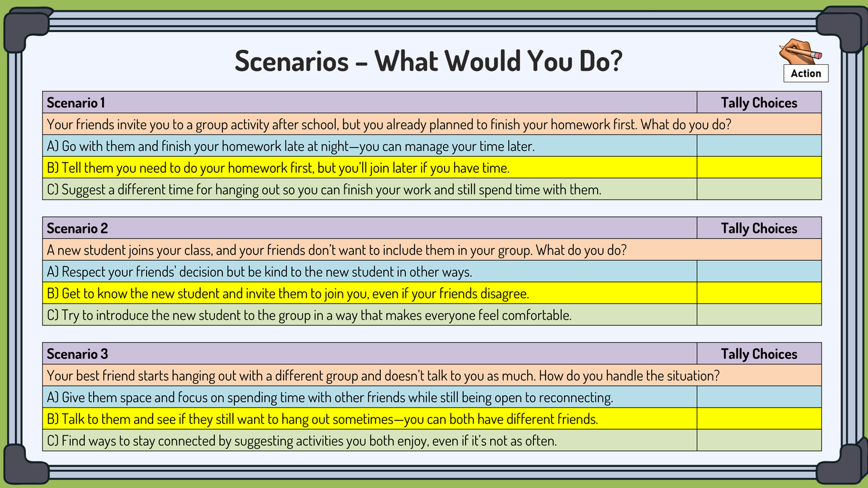Click the hand holding pencil icon

[800, 52]
